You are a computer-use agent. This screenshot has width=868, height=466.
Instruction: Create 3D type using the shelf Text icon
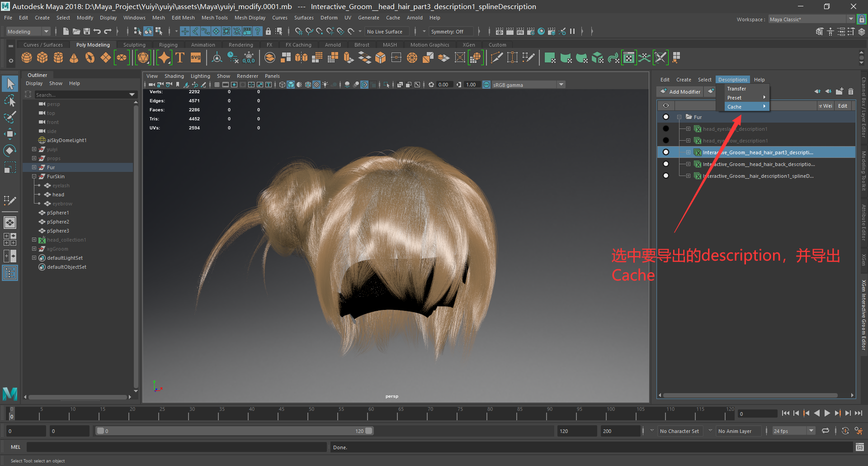(x=179, y=57)
